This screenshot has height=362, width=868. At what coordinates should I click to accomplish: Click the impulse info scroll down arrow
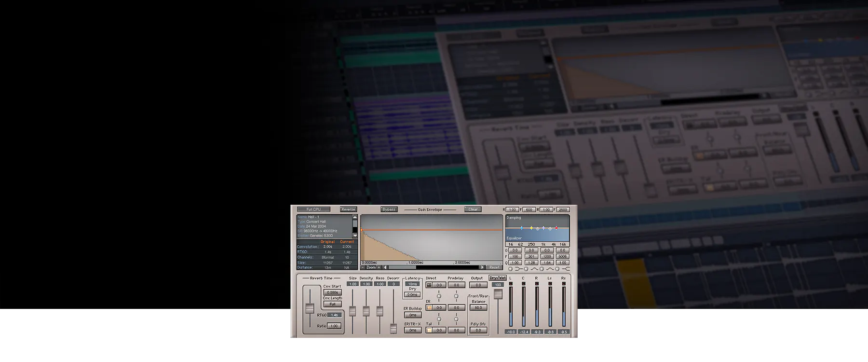point(355,236)
